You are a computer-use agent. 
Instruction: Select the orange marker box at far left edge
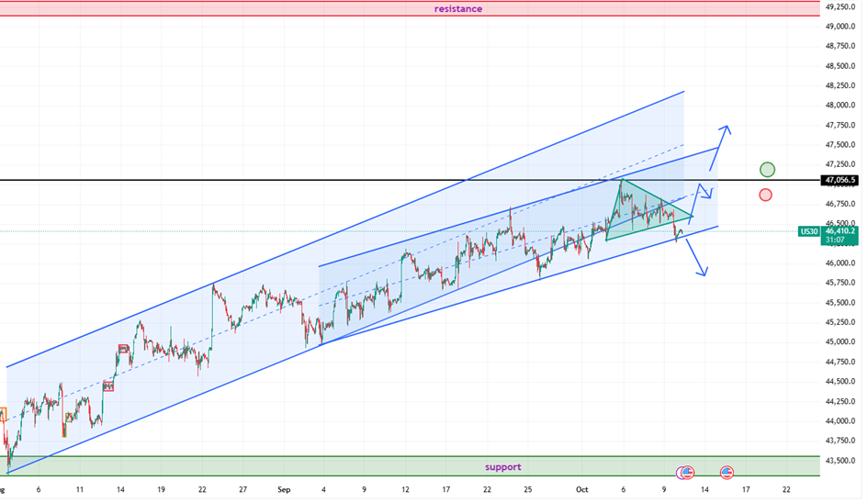[3, 414]
